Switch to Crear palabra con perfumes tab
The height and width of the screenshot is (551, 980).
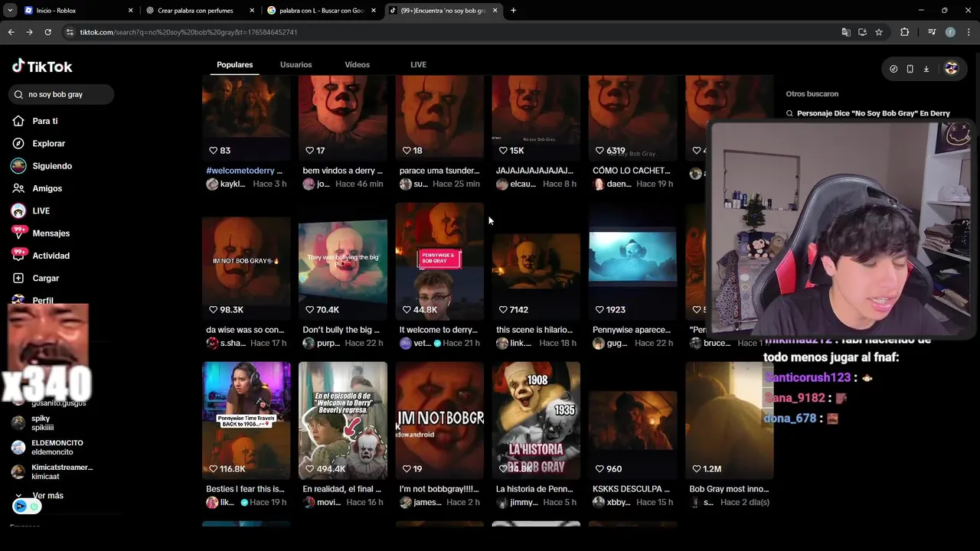click(x=200, y=11)
